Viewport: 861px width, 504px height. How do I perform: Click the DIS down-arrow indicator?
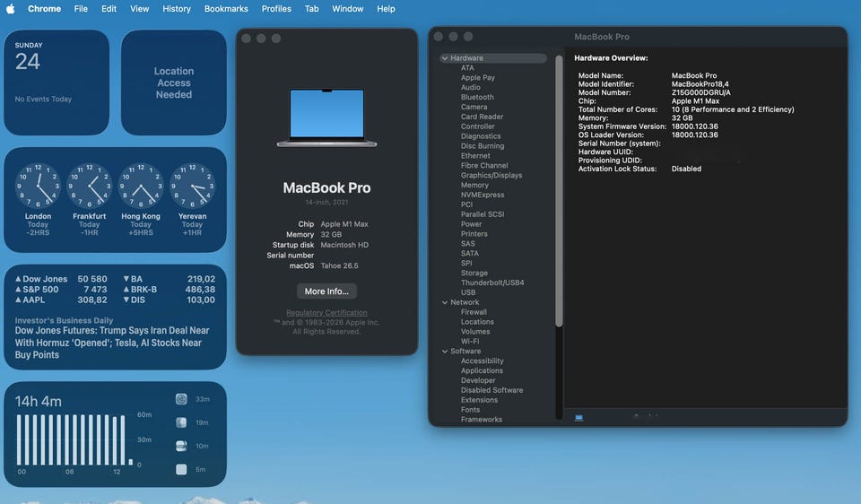(126, 300)
